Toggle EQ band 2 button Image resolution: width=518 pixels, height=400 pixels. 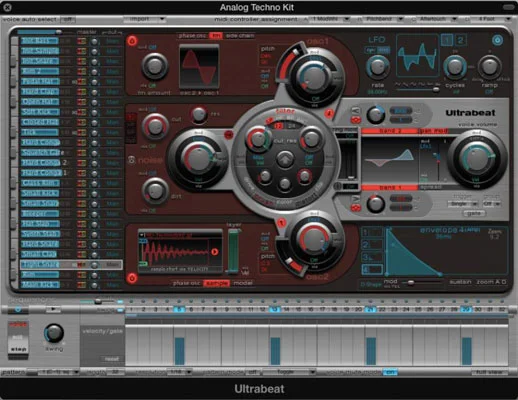click(389, 131)
